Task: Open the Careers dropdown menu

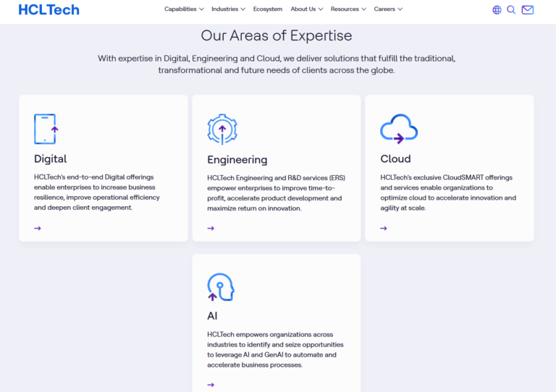Action: pyautogui.click(x=388, y=9)
